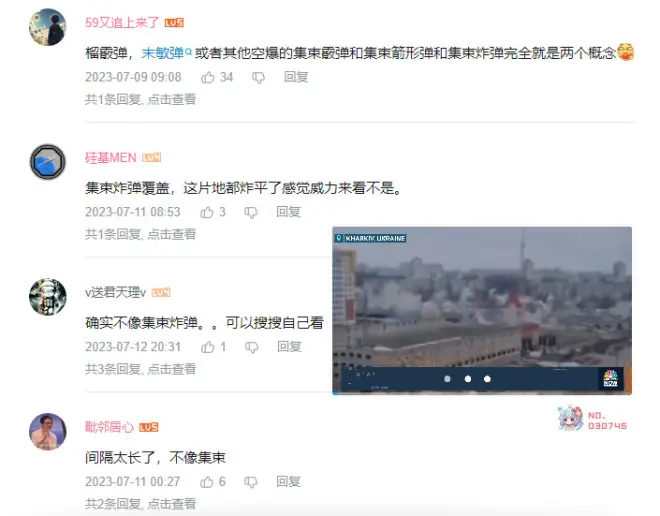The height and width of the screenshot is (516, 660).
Task: Click the video progress bar at the bottom
Action: [x=482, y=394]
